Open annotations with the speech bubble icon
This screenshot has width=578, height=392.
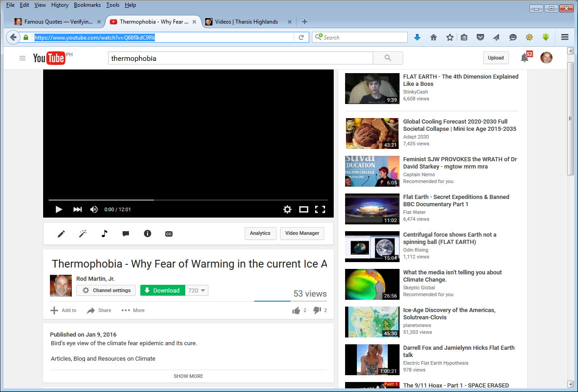click(x=126, y=233)
